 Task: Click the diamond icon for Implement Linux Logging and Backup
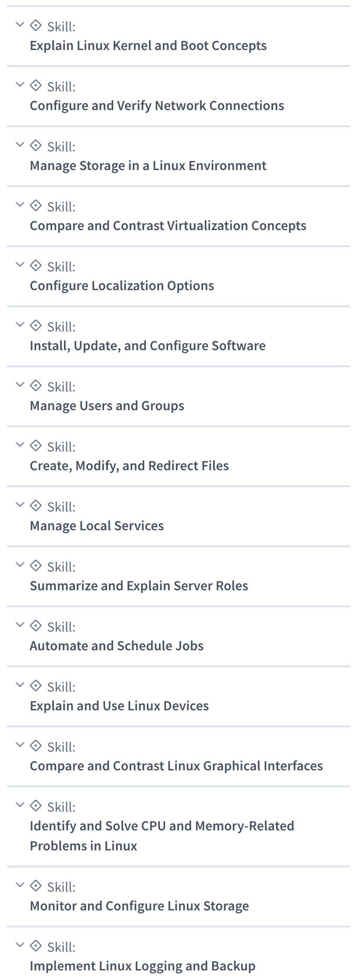(36, 946)
